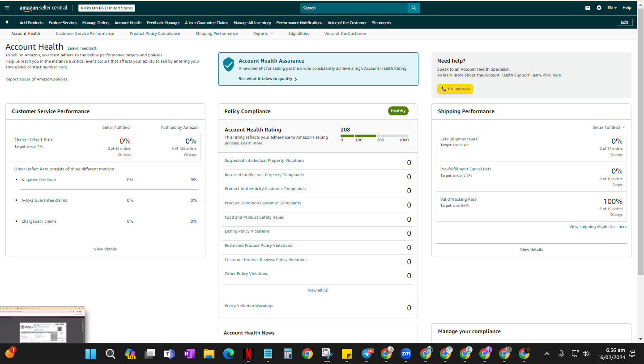Click the microphone tray icon
Image resolution: width=644 pixels, height=364 pixels.
561,354
